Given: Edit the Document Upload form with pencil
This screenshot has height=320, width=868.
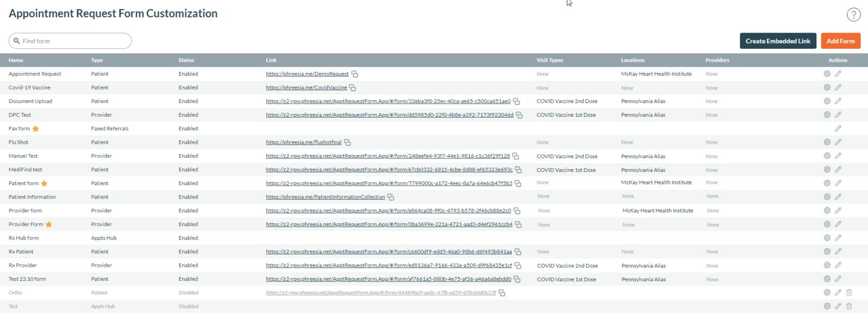Looking at the screenshot, I should tap(838, 101).
